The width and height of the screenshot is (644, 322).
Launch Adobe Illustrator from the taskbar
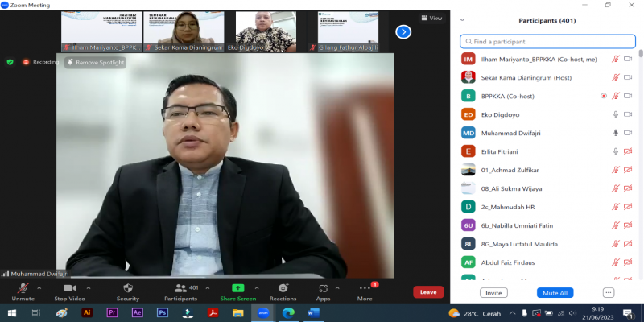pos(88,312)
